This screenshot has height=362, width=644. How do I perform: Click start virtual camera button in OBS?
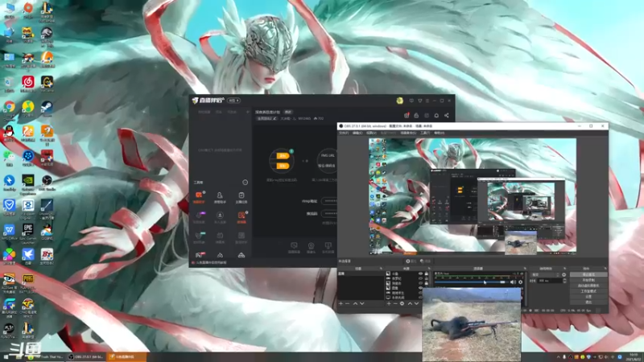click(x=588, y=286)
